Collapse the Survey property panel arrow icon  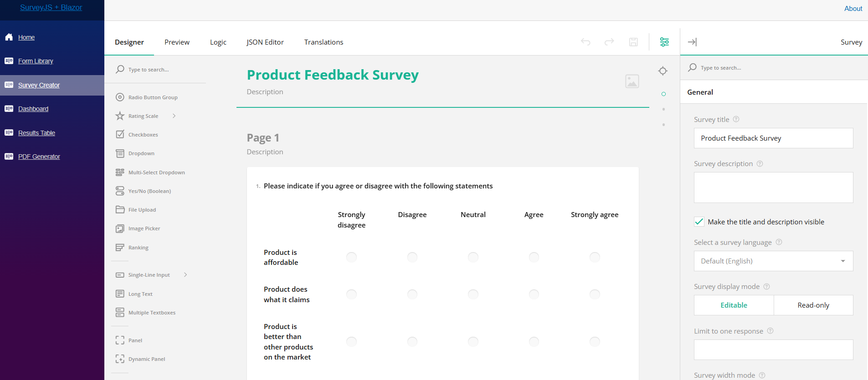692,42
